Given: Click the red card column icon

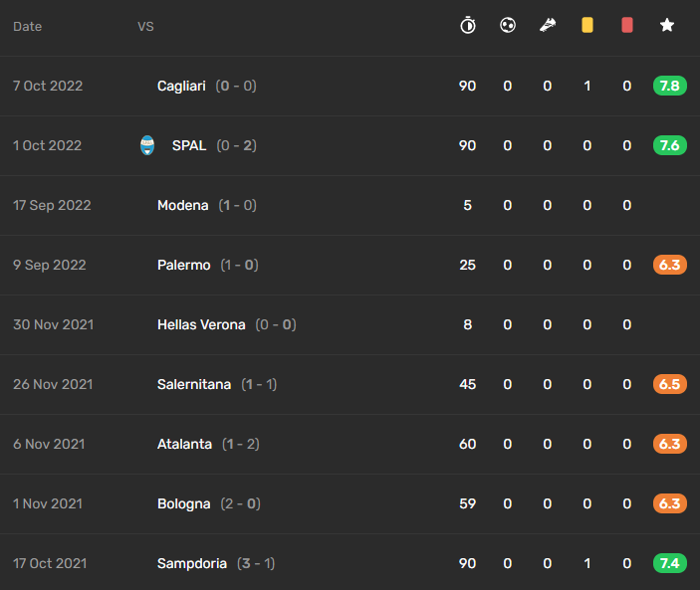Looking at the screenshot, I should tap(626, 25).
